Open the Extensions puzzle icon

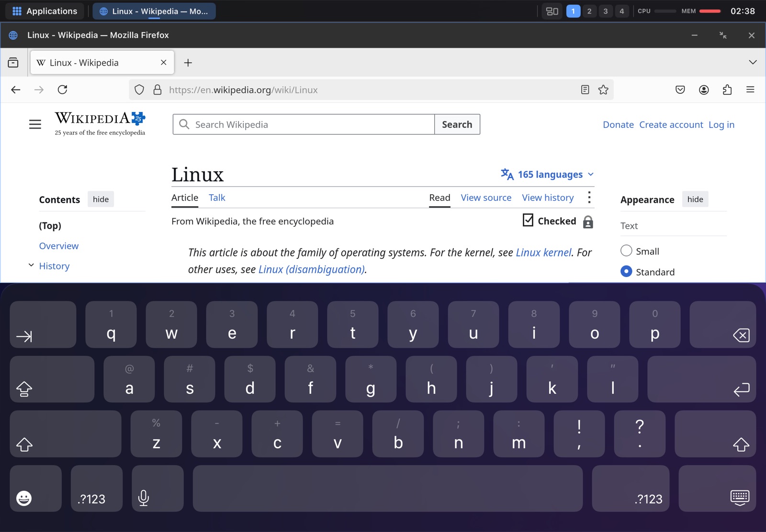727,89
